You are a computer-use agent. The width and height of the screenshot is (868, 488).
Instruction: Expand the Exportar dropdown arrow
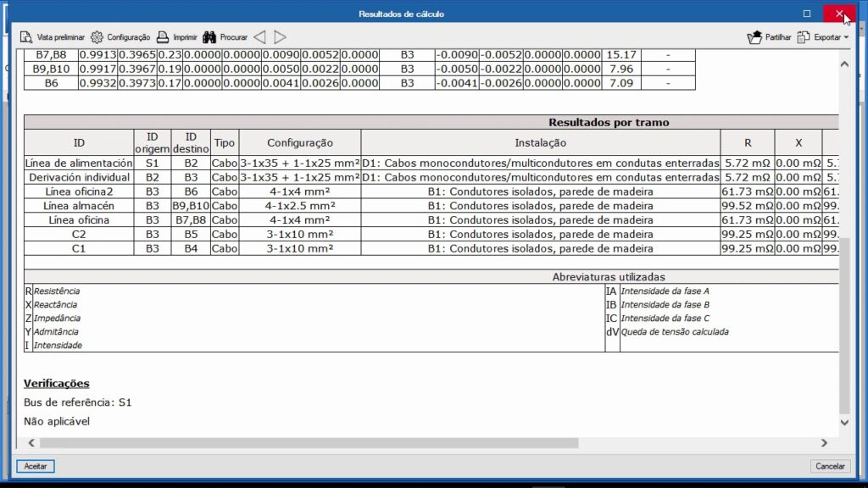(846, 37)
